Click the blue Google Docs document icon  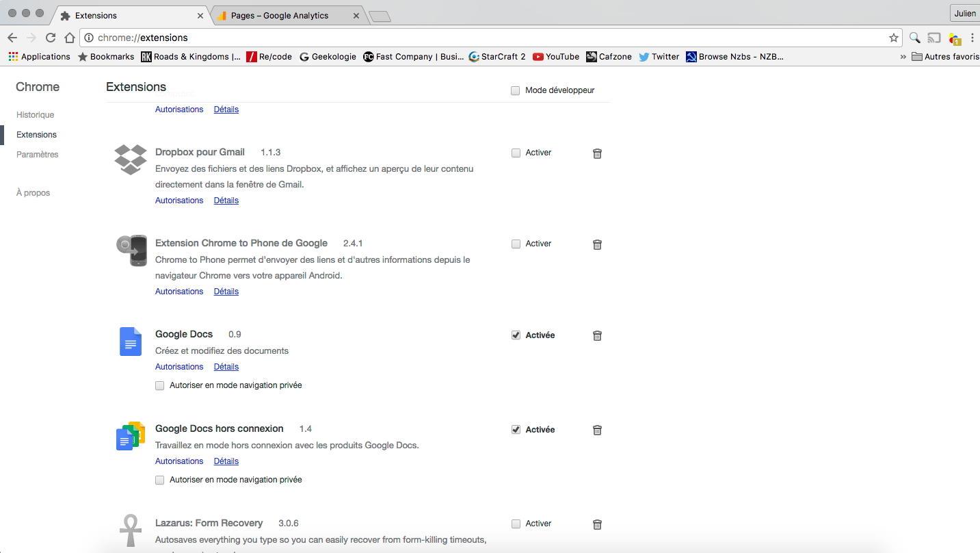(131, 341)
